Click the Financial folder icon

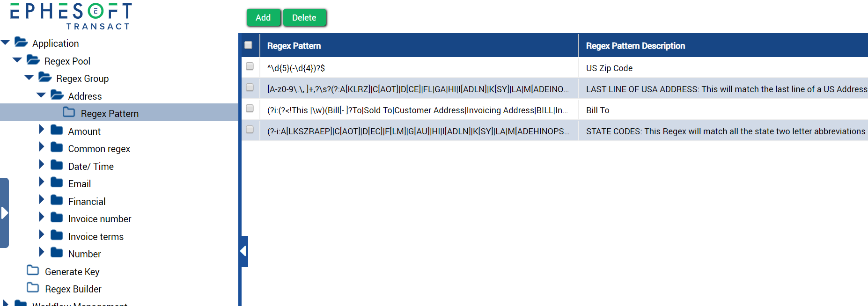click(x=57, y=200)
